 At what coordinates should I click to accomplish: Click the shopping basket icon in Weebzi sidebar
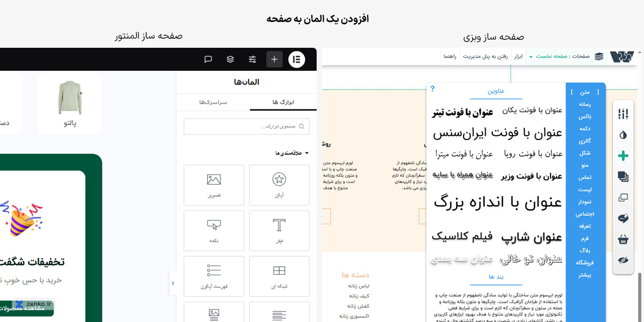click(x=623, y=239)
